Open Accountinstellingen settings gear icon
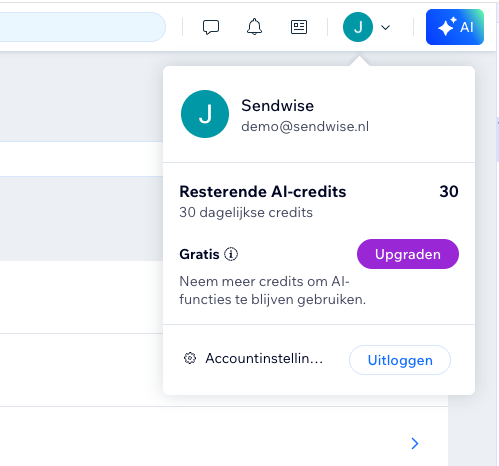The height and width of the screenshot is (466, 499). point(190,358)
